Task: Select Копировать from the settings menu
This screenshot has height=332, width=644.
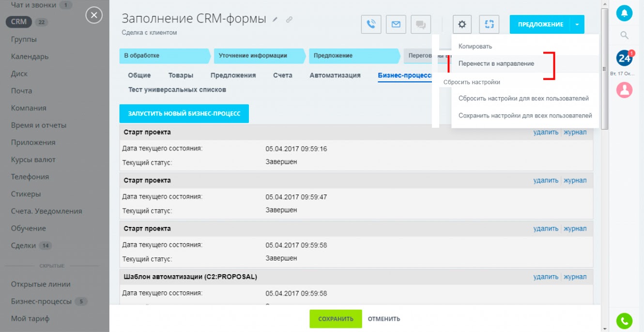Action: (475, 46)
